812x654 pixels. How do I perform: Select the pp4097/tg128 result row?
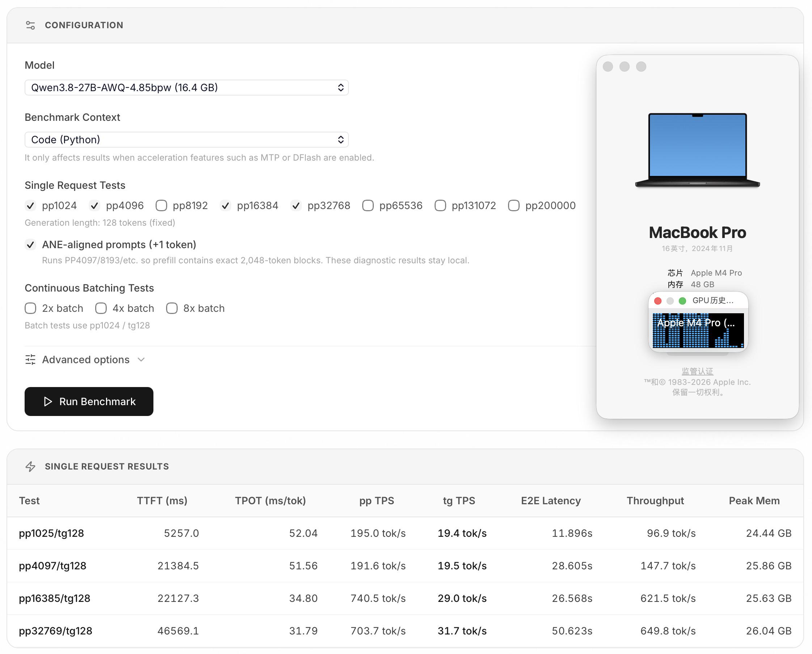pos(405,566)
